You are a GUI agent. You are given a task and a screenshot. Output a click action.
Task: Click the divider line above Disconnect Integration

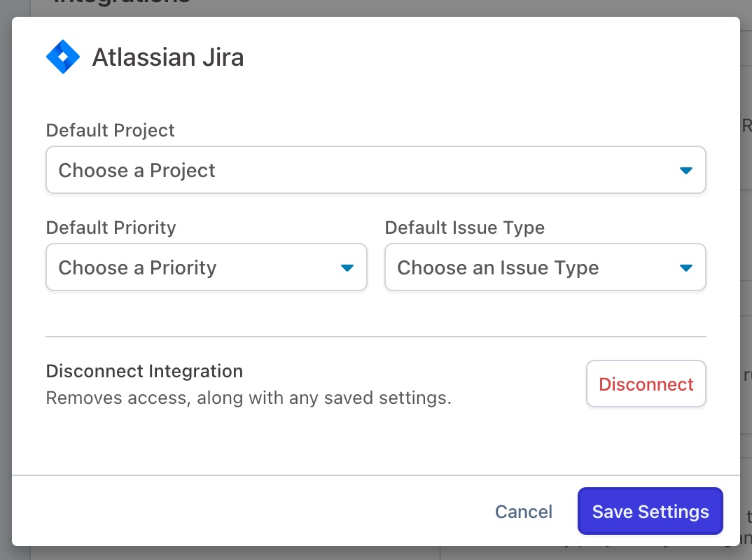[x=375, y=337]
